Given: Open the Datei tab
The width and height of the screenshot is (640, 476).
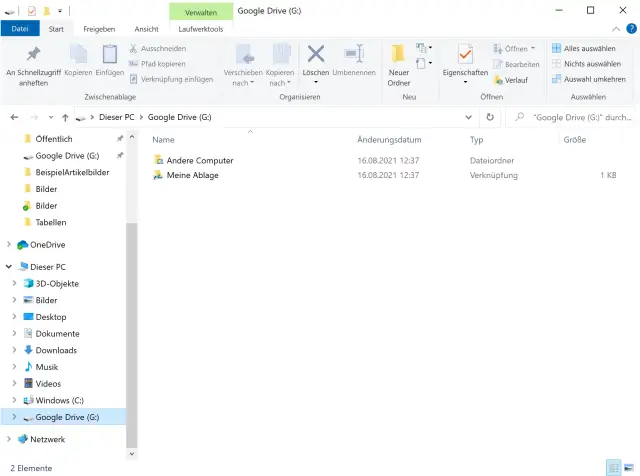Looking at the screenshot, I should (20, 29).
